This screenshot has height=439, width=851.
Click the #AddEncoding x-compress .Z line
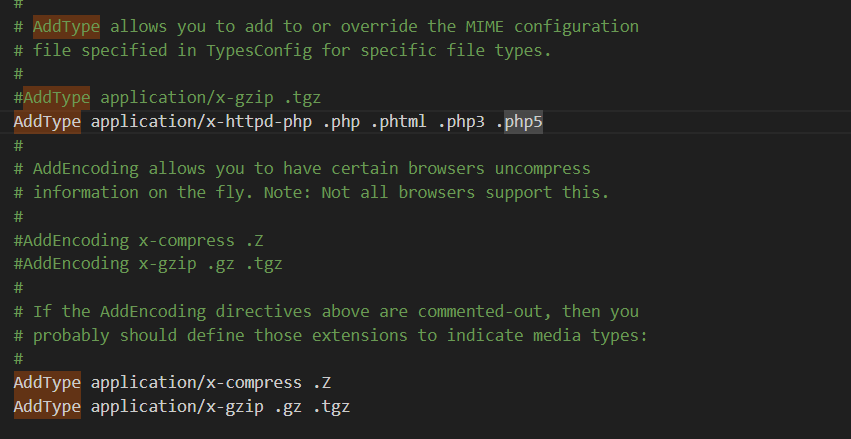coord(138,240)
